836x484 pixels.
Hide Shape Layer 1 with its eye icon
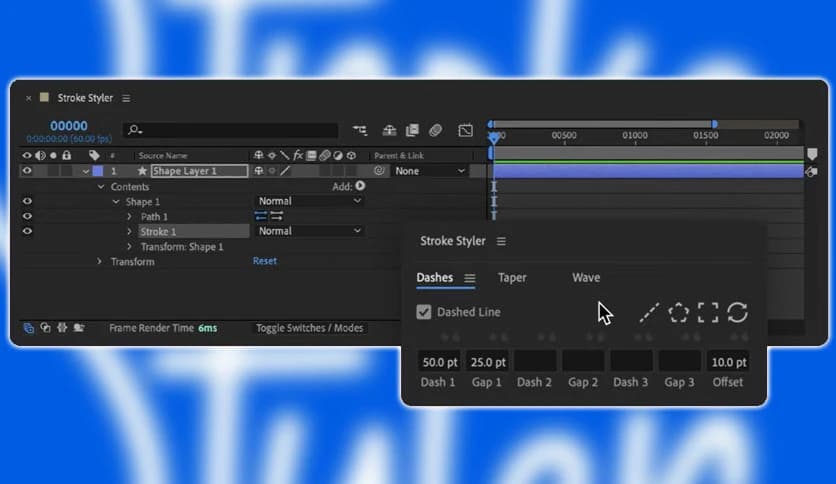pyautogui.click(x=27, y=171)
